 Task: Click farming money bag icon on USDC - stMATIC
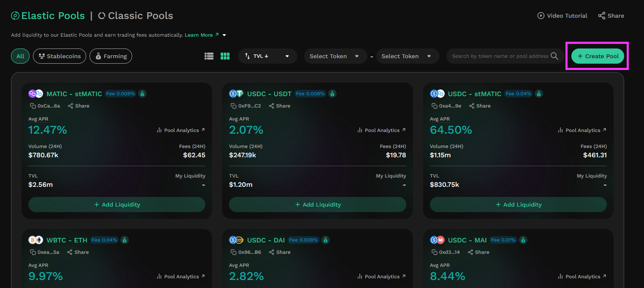pyautogui.click(x=539, y=94)
